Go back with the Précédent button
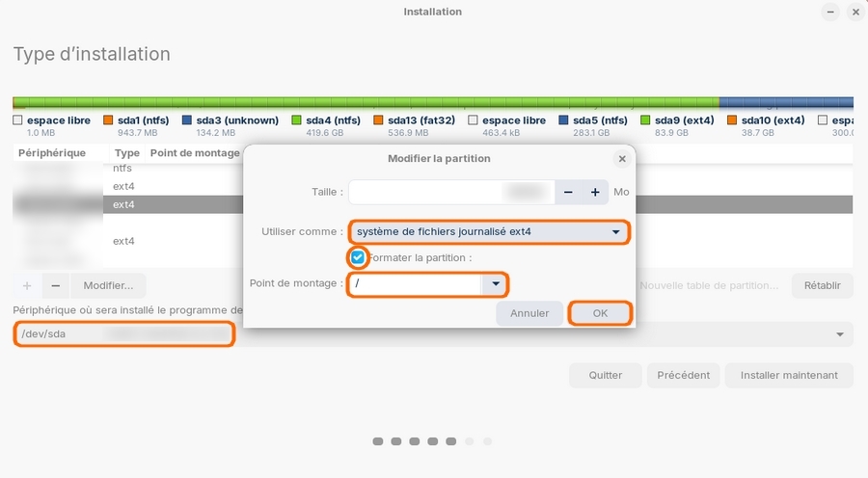 coord(683,375)
